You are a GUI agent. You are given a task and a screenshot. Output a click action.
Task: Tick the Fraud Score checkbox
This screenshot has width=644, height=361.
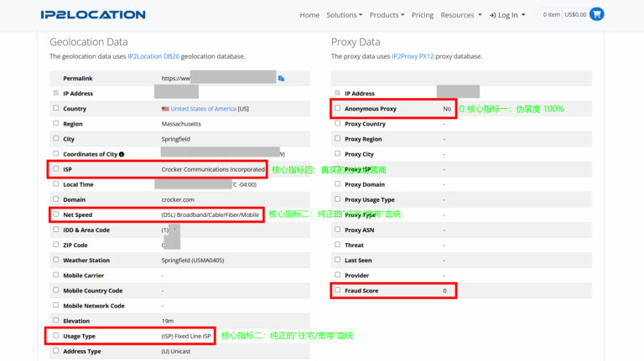point(338,290)
